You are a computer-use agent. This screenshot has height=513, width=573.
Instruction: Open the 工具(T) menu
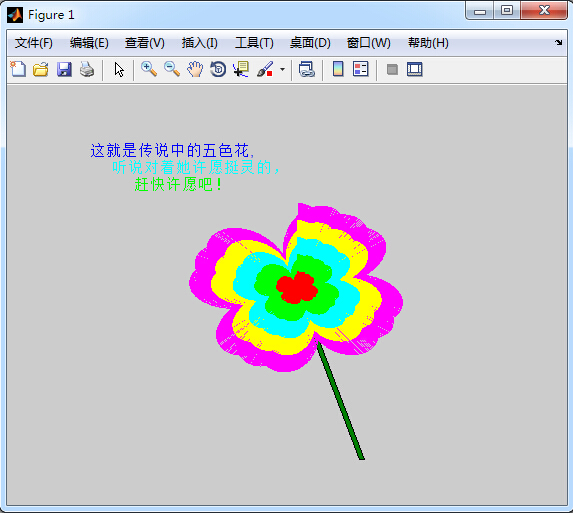click(x=254, y=43)
